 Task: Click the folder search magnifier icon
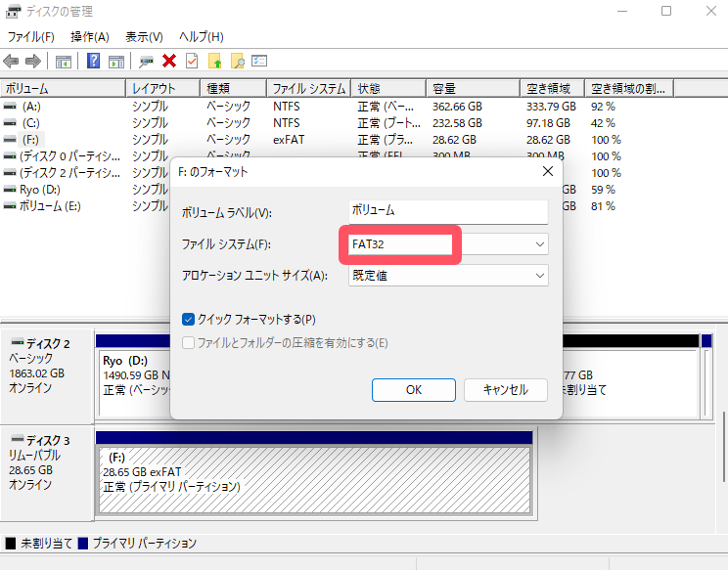click(x=237, y=61)
